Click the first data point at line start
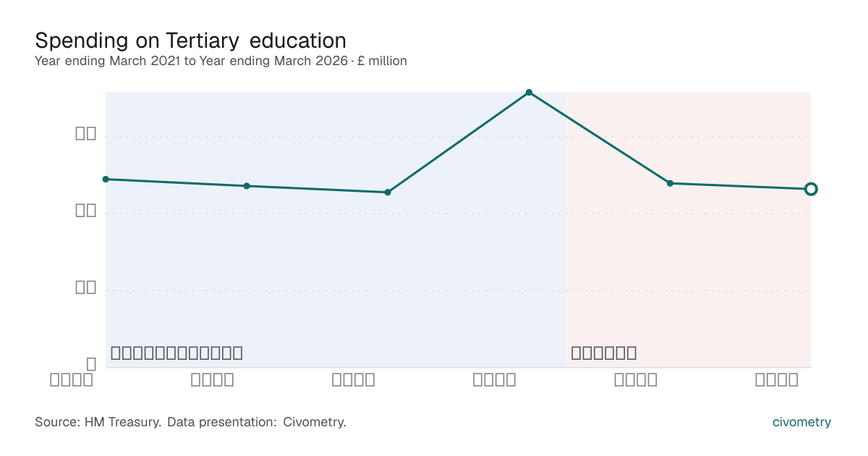 (106, 179)
